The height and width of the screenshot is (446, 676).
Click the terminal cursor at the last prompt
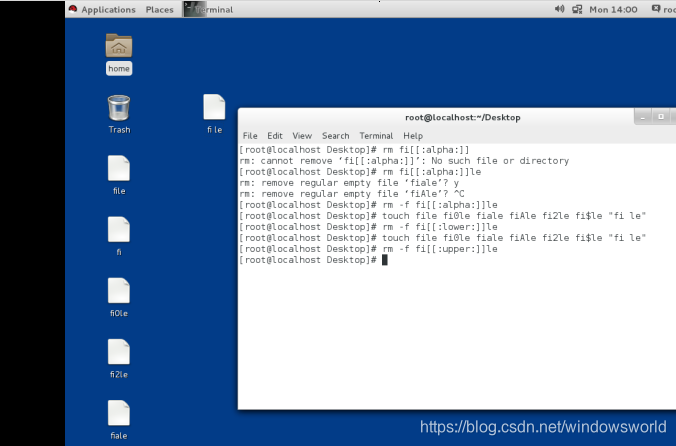click(385, 260)
